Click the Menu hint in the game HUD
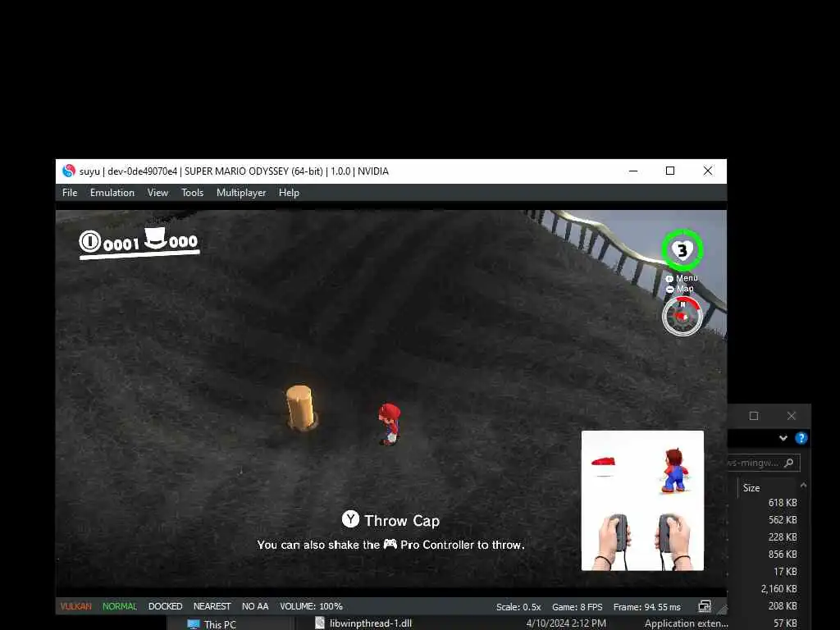This screenshot has width=840, height=630. 682,279
